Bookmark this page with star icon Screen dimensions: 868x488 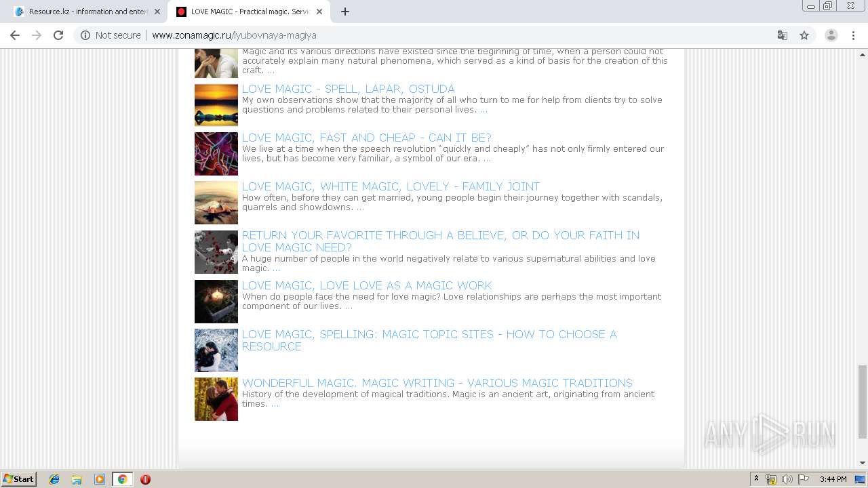804,35
